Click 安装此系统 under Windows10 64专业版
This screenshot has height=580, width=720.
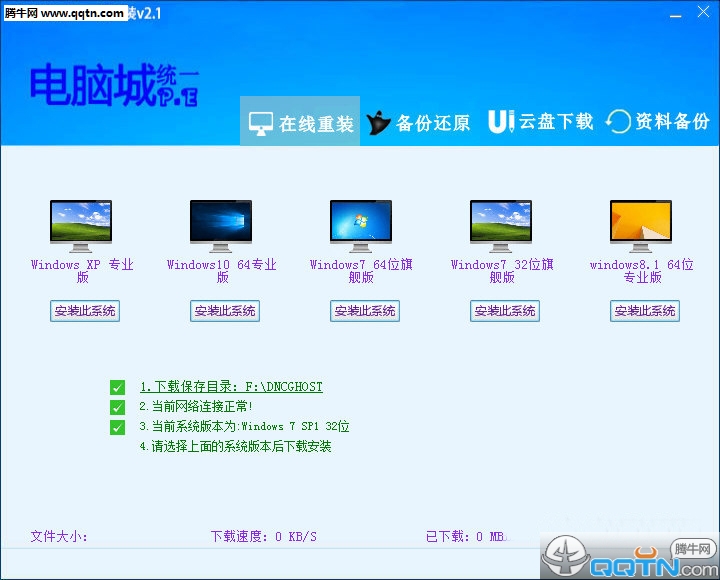(x=225, y=311)
